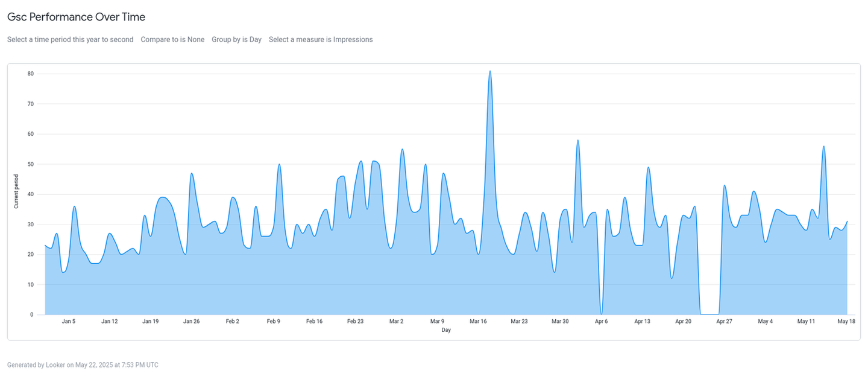Click the Apr 20 x-axis label
This screenshot has height=382, width=868.
pos(684,322)
